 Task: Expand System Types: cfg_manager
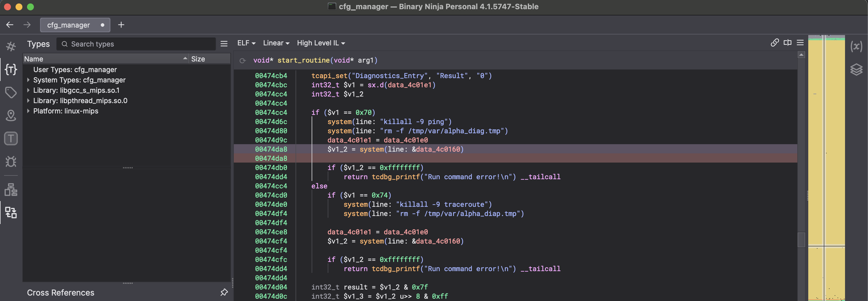tap(28, 80)
